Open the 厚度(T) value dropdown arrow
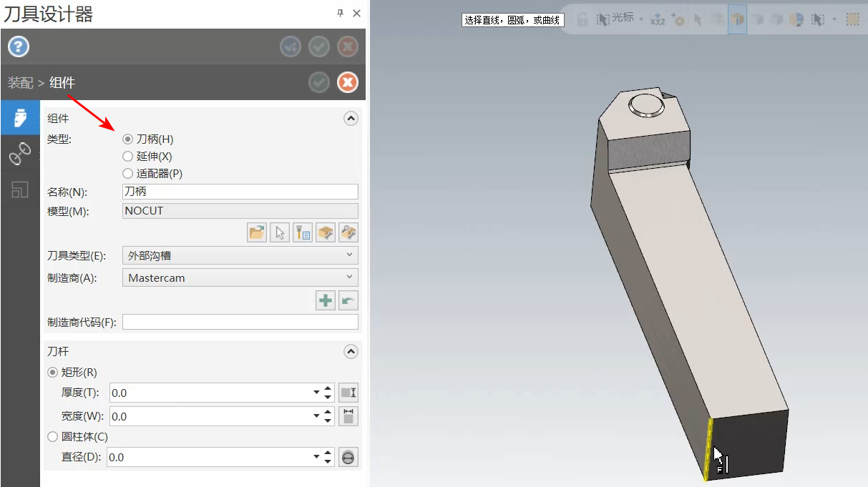The height and width of the screenshot is (487, 868). tap(316, 393)
